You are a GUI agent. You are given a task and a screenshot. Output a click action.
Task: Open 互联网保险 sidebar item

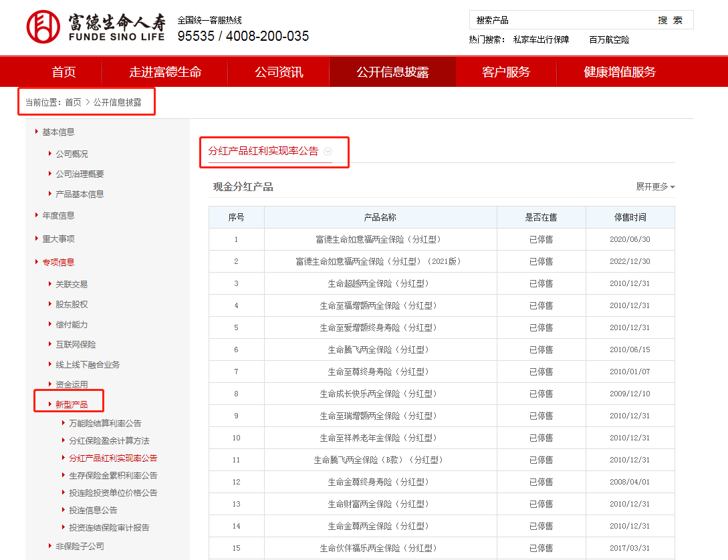[76, 344]
